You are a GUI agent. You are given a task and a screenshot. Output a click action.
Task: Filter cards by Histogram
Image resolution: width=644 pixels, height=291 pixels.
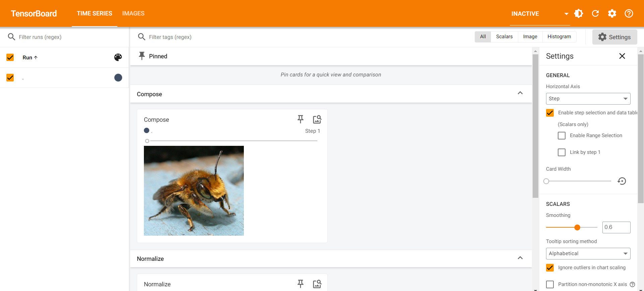(x=559, y=37)
